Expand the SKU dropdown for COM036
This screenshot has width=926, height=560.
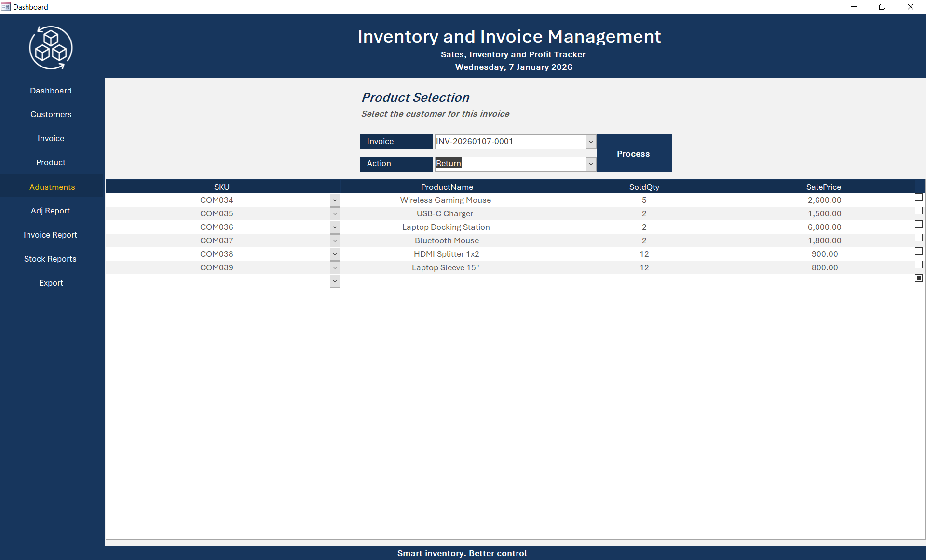pyautogui.click(x=335, y=227)
